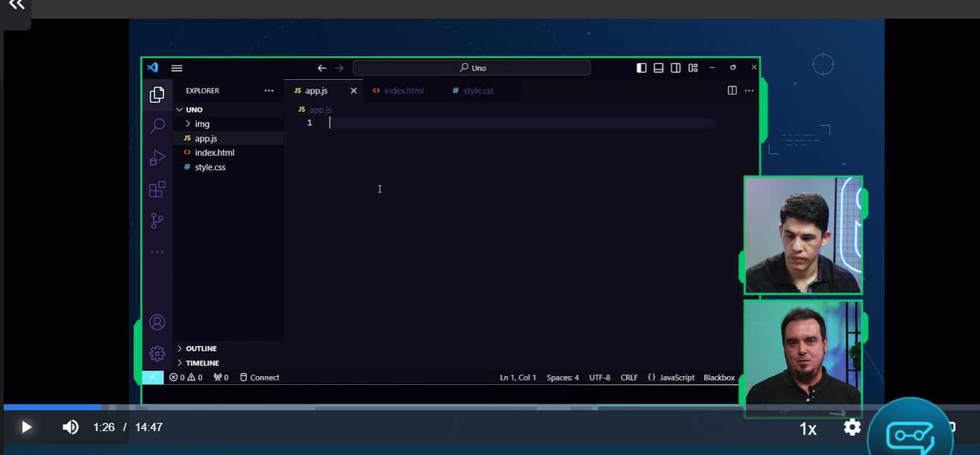The width and height of the screenshot is (980, 455).
Task: Toggle the primary side bar layout icon
Action: (x=641, y=68)
